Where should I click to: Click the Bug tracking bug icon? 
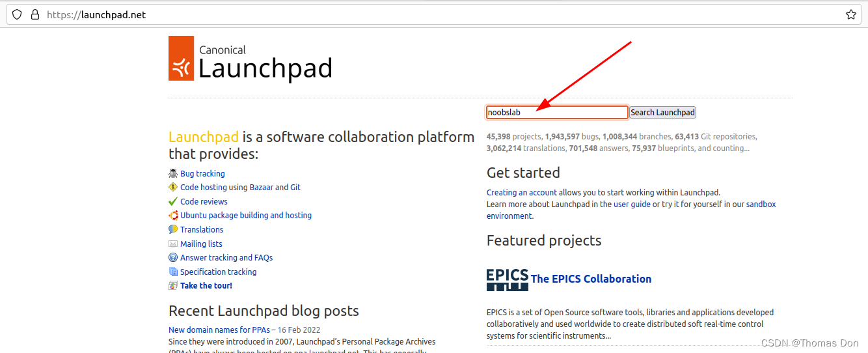click(x=173, y=173)
